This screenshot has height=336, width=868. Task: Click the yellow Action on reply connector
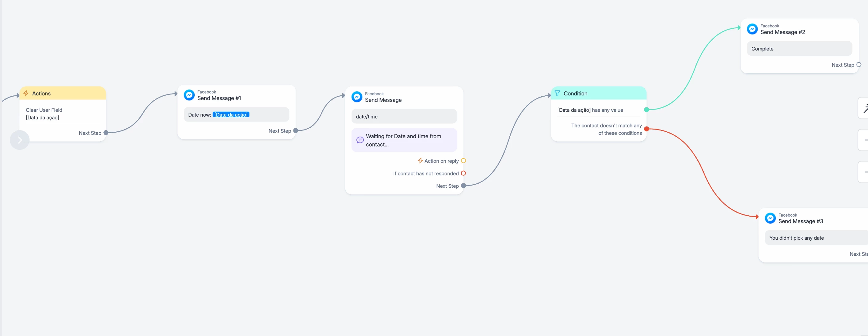pyautogui.click(x=463, y=161)
